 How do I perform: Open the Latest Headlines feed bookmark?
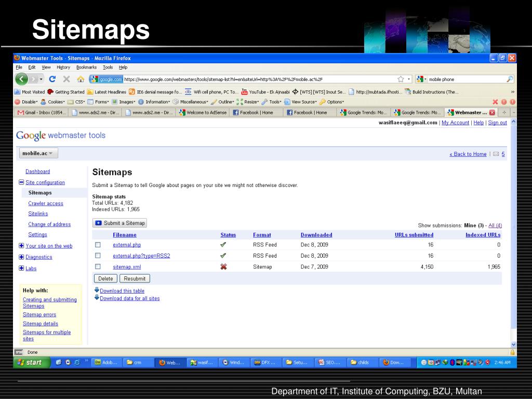[107, 91]
